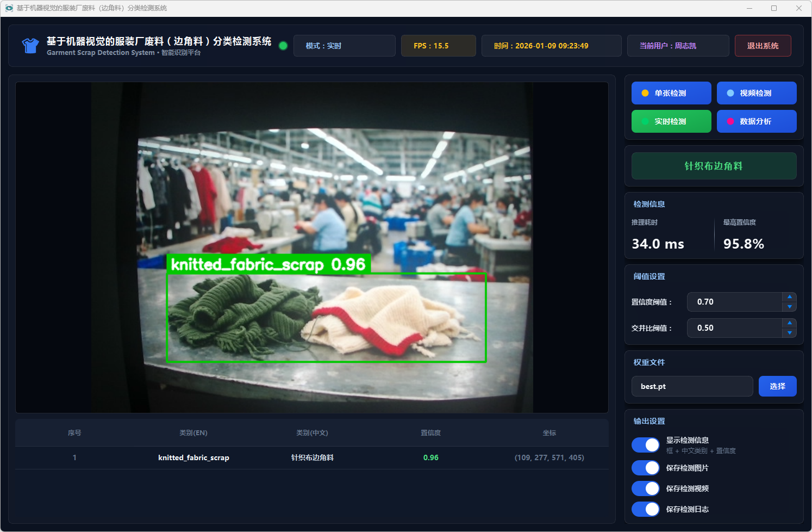Click the blue shirt logo icon
The width and height of the screenshot is (812, 532).
30,46
